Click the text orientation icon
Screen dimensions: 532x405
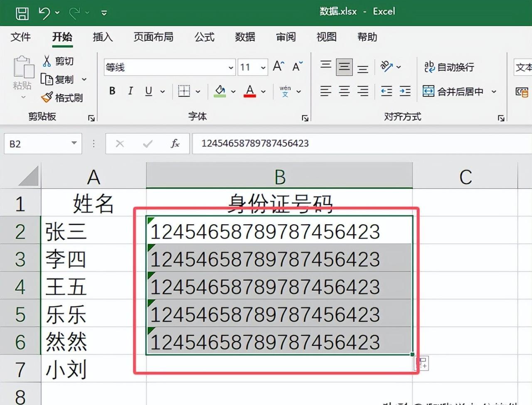tap(387, 66)
